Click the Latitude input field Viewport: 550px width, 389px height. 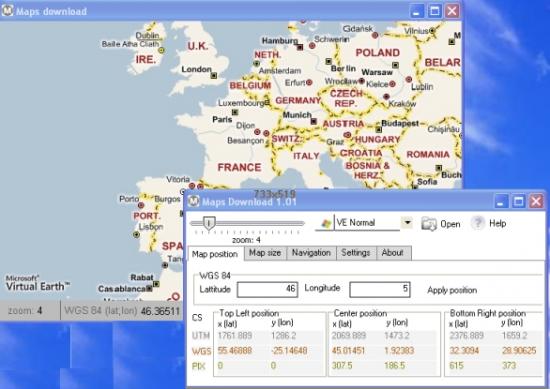267,289
